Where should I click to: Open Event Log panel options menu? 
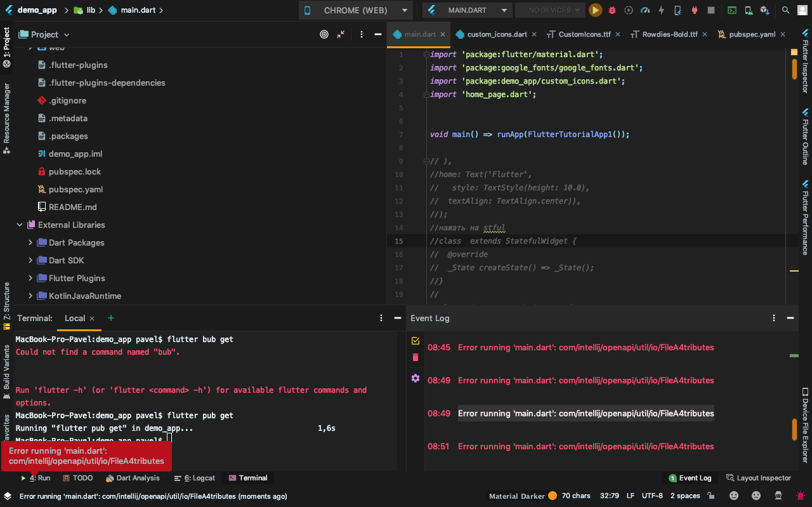point(774,318)
